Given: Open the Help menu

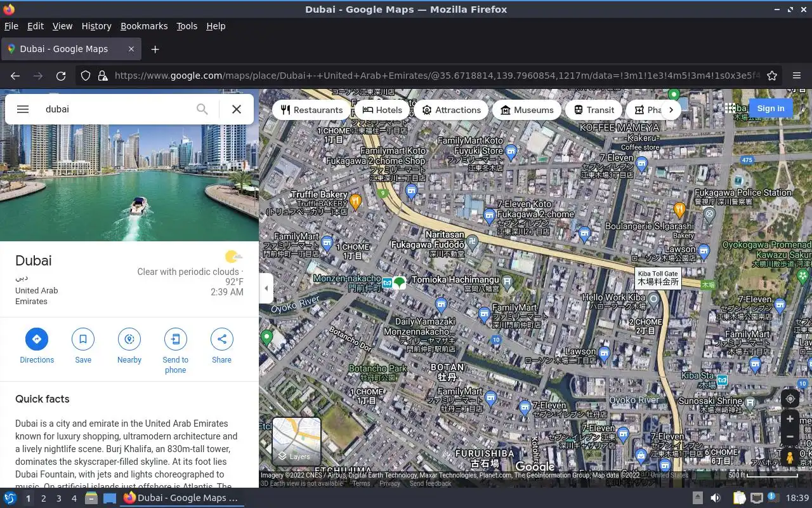Looking at the screenshot, I should (x=216, y=26).
